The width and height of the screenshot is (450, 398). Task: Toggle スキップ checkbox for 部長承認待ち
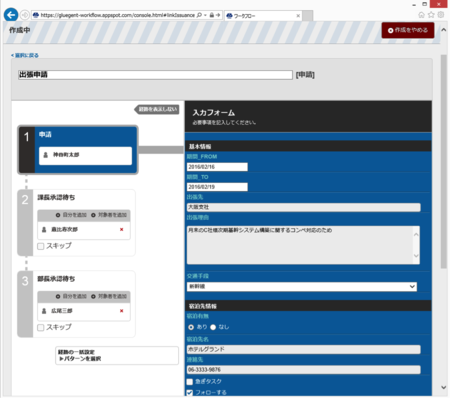[x=41, y=328]
